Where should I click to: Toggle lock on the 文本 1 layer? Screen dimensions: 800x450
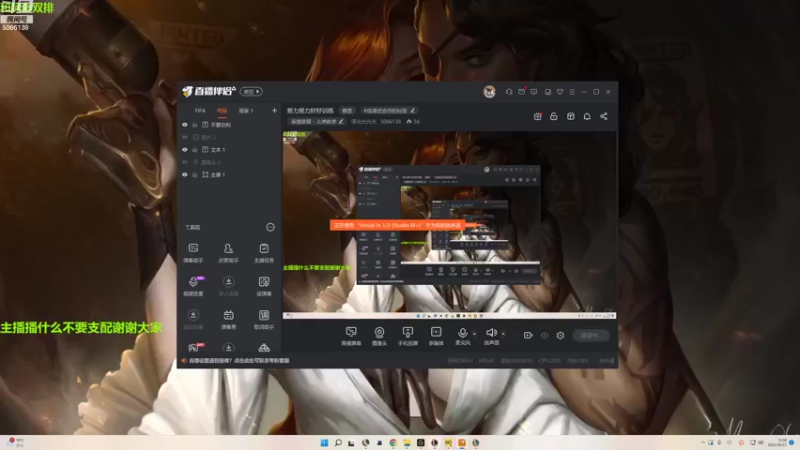coord(195,149)
